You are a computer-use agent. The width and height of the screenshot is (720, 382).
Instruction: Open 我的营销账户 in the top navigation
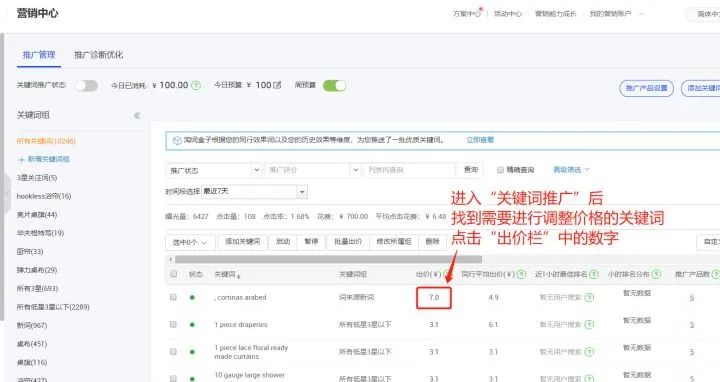[x=611, y=14]
